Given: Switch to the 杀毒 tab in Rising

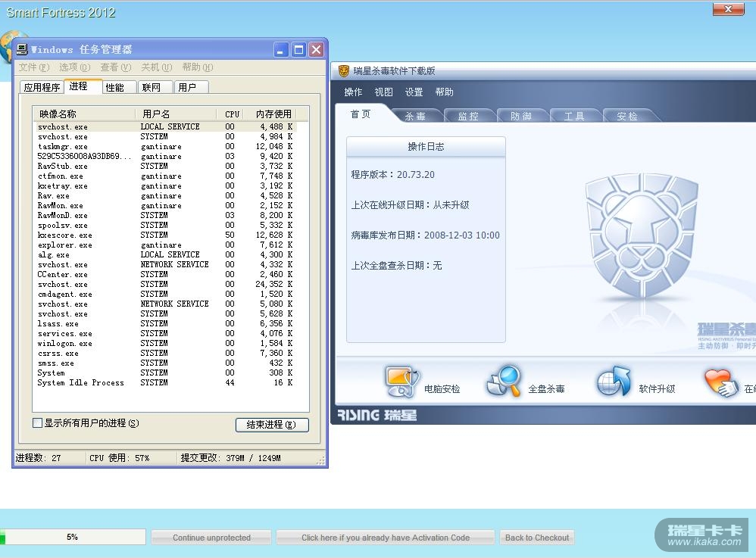Looking at the screenshot, I should 415,116.
